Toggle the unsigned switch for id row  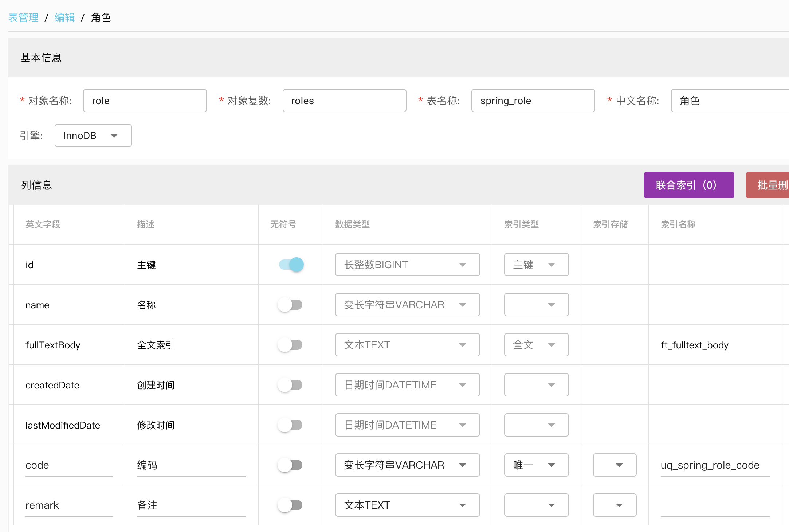[291, 265]
